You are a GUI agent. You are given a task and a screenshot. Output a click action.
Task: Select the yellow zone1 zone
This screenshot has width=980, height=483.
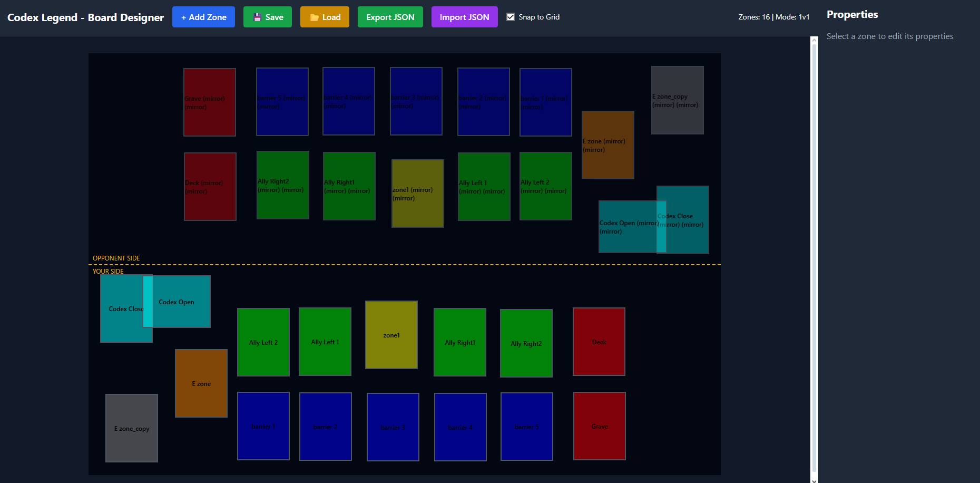pyautogui.click(x=391, y=335)
